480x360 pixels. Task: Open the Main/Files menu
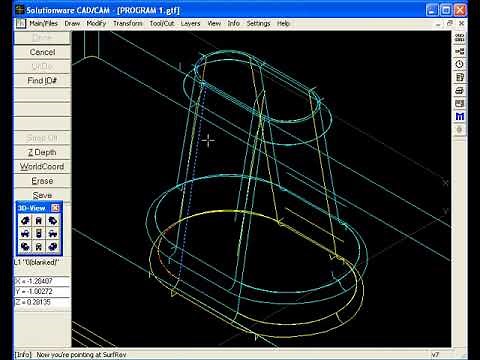(43, 23)
